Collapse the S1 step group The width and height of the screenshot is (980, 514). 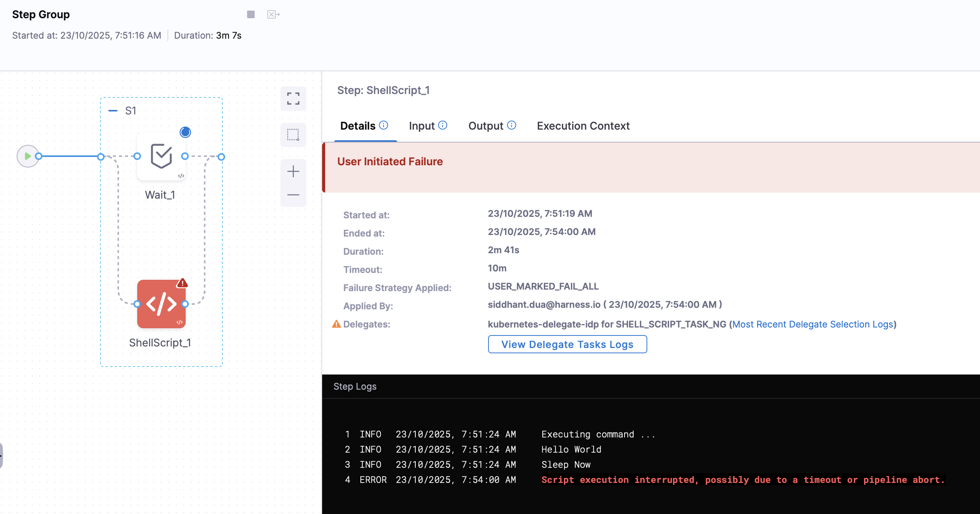pos(113,111)
